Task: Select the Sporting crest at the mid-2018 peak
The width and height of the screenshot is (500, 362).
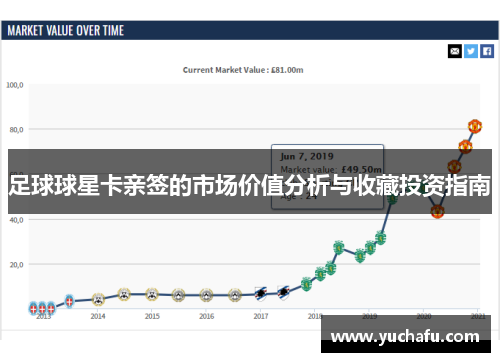Action: pyautogui.click(x=339, y=247)
